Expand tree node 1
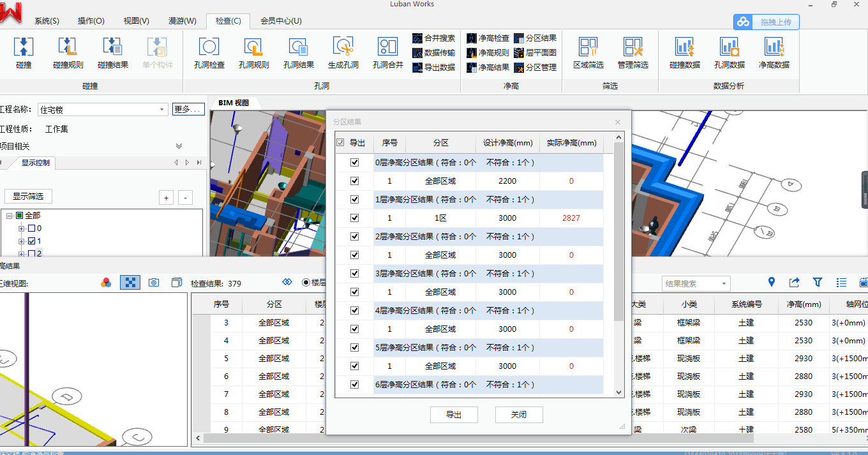 pos(22,241)
